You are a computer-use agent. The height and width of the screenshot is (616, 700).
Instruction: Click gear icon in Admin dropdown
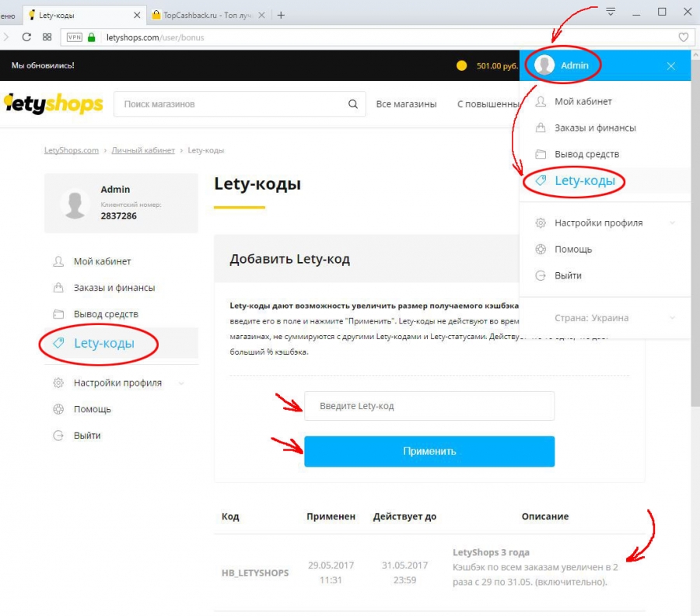click(x=541, y=222)
